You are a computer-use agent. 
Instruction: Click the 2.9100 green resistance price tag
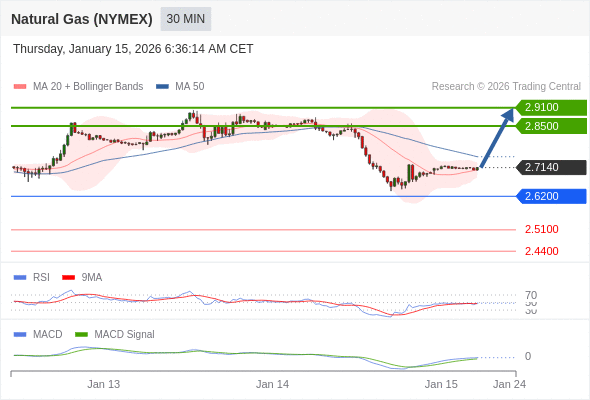tap(551, 107)
